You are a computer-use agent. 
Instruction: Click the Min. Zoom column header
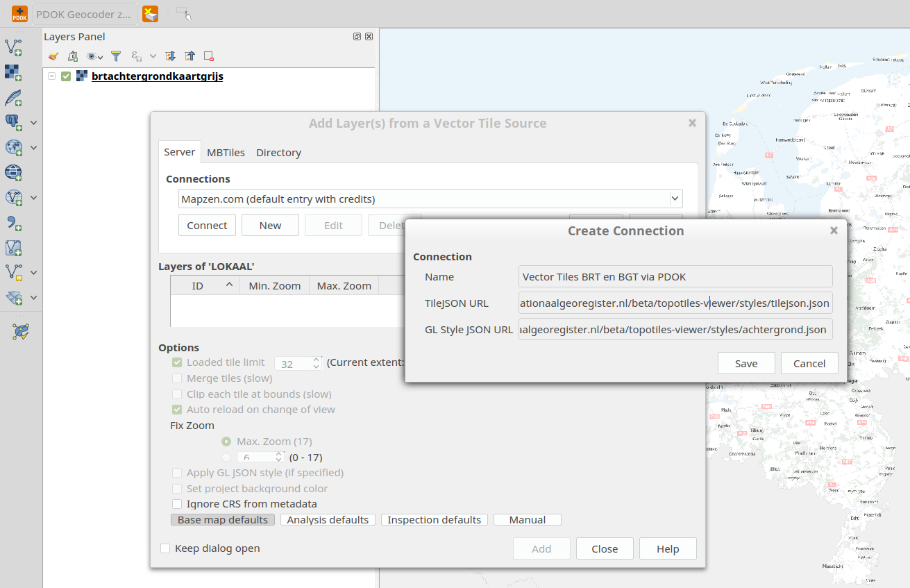click(x=274, y=285)
